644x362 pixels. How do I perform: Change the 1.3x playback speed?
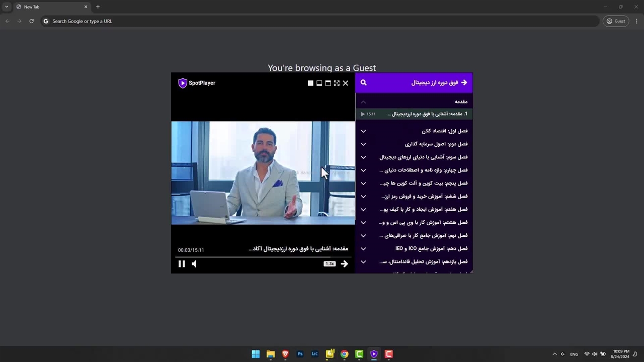(330, 264)
